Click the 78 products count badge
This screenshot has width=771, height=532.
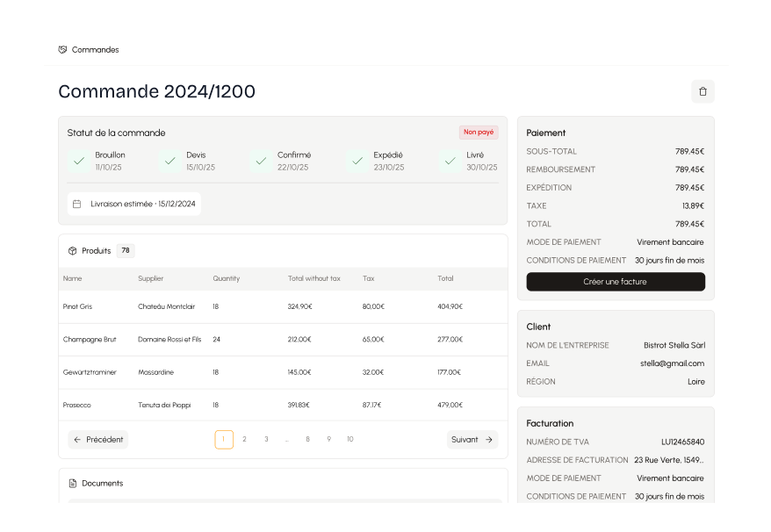point(126,250)
